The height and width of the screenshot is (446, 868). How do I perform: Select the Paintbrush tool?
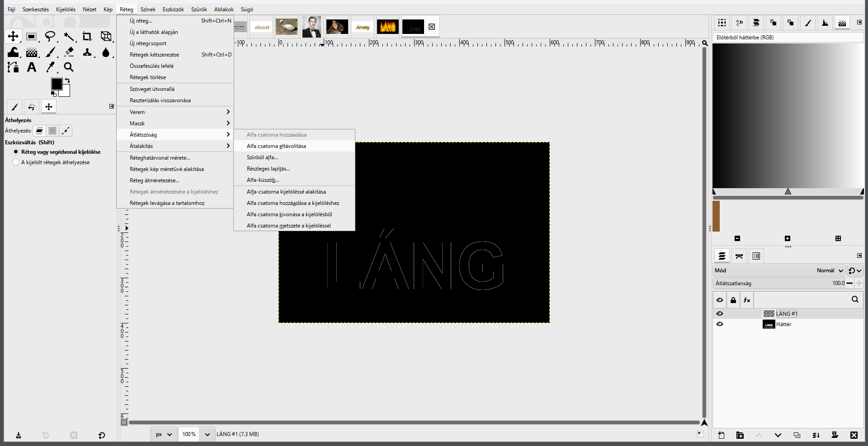point(51,52)
